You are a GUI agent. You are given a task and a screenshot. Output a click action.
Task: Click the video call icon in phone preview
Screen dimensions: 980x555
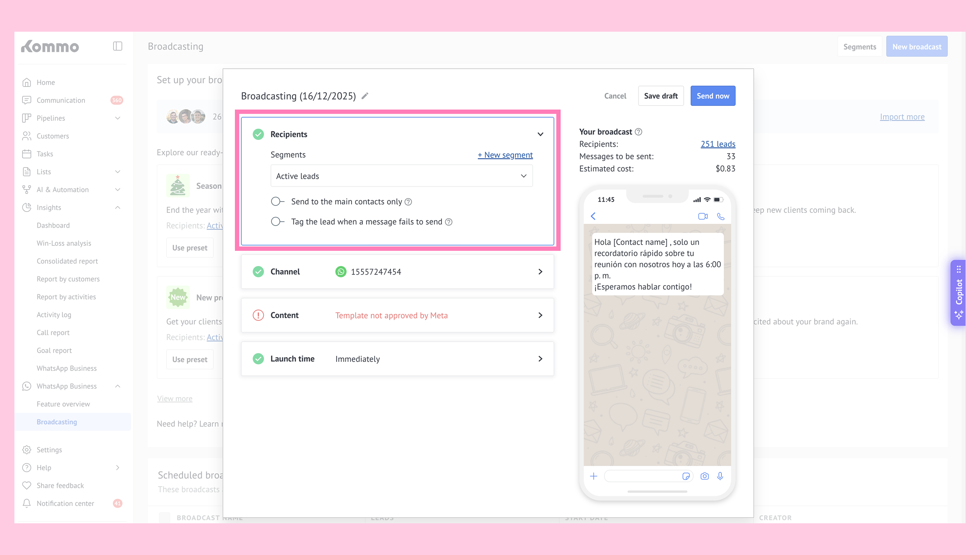click(x=703, y=216)
